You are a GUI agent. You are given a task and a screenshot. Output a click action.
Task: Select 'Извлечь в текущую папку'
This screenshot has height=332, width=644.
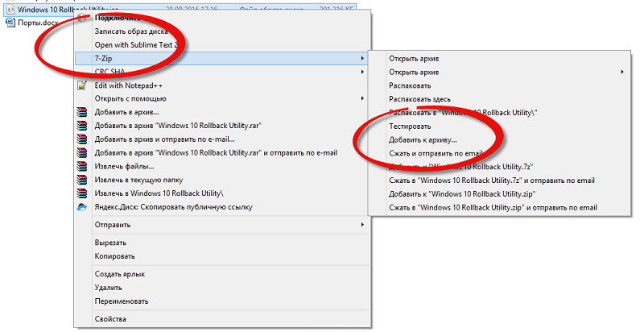pos(138,180)
